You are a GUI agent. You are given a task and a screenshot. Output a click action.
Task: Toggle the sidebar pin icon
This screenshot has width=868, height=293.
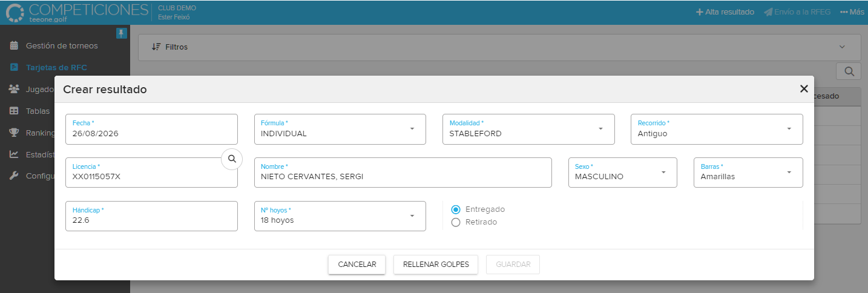pyautogui.click(x=122, y=33)
